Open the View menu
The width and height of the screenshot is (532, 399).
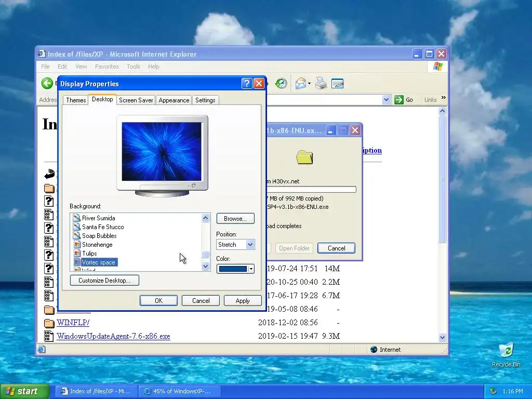click(x=81, y=66)
